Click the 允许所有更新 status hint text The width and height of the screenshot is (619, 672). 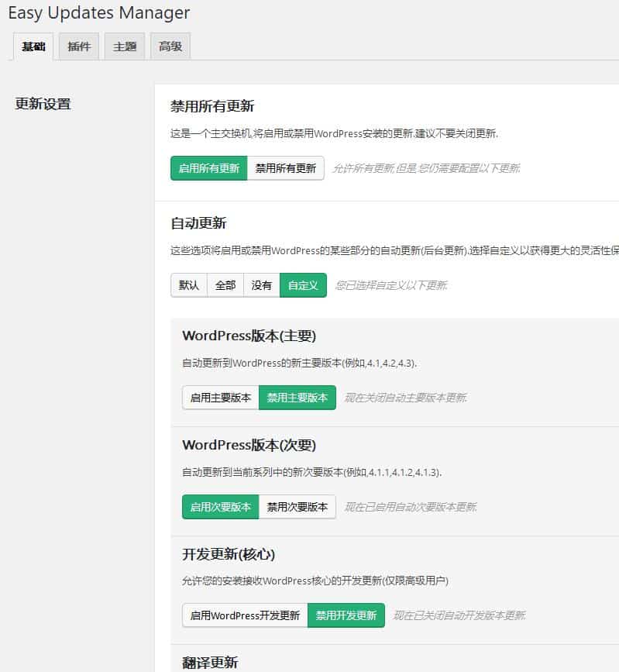point(427,168)
